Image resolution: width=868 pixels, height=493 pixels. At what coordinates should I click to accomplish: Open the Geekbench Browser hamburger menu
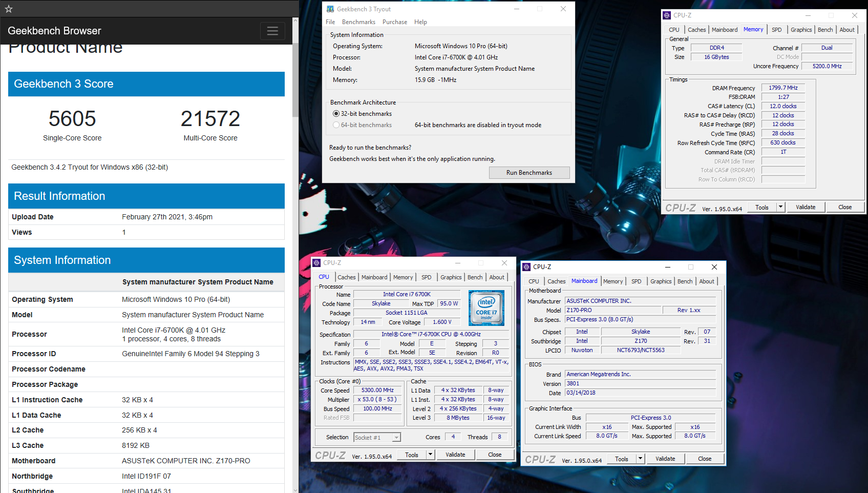tap(272, 31)
